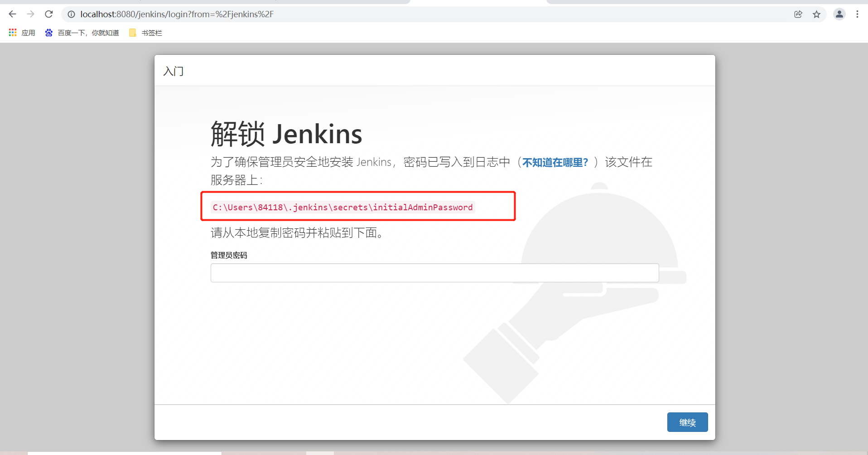Screen dimensions: 868x455
Task: Go back to the previous page
Action: (x=12, y=14)
